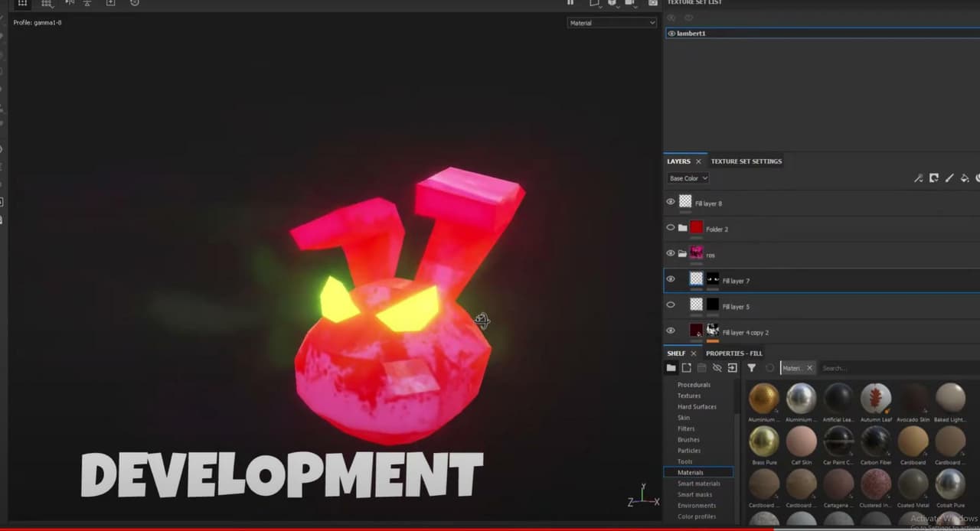Viewport: 980px width, 531px height.
Task: Hide Fill layer 8 with its eye icon
Action: 671,202
